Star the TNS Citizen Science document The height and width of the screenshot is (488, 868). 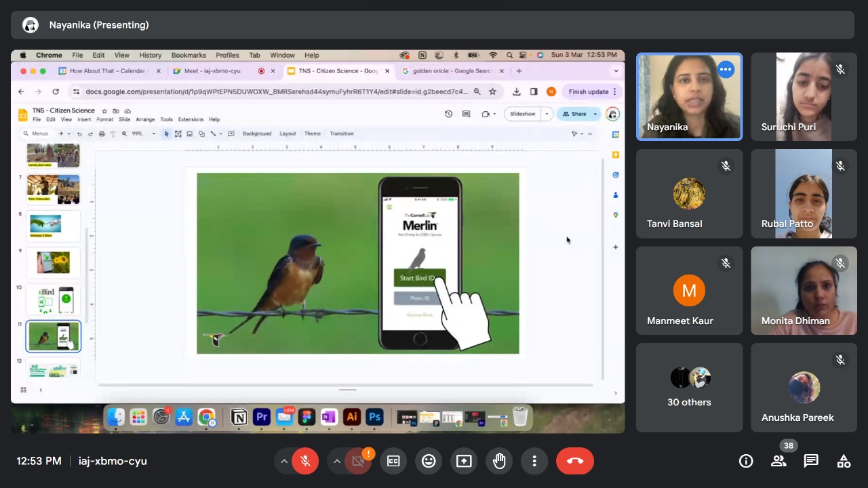coord(104,110)
